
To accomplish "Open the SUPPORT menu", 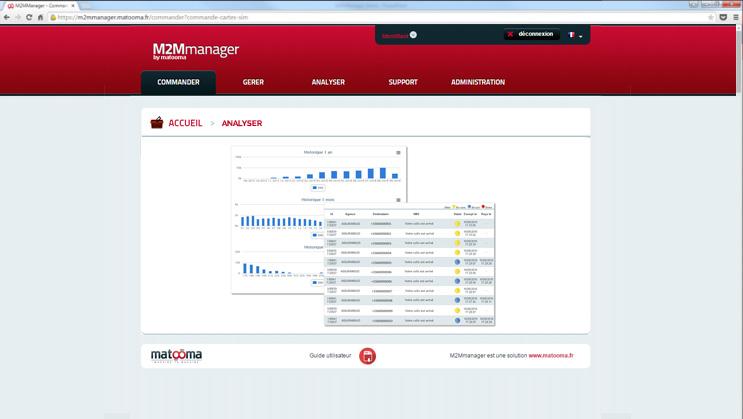I will [x=403, y=82].
